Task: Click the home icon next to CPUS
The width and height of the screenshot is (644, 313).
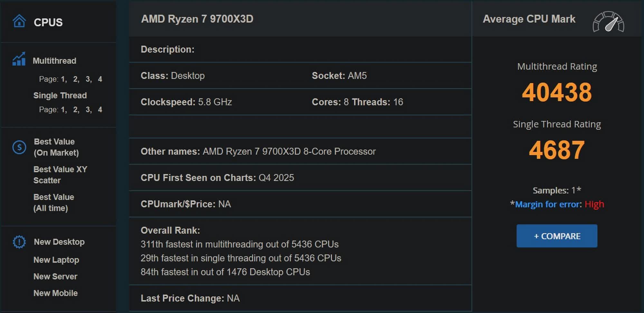Action: [19, 21]
